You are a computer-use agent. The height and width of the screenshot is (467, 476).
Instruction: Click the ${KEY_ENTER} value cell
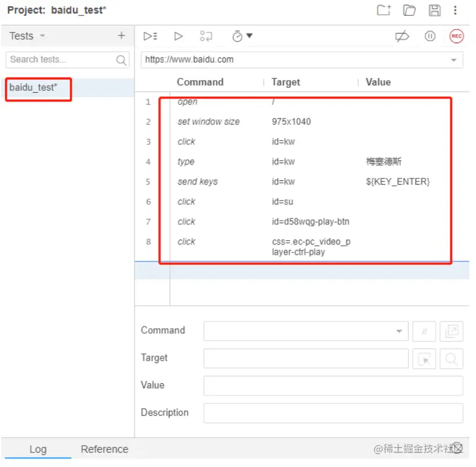(x=398, y=182)
